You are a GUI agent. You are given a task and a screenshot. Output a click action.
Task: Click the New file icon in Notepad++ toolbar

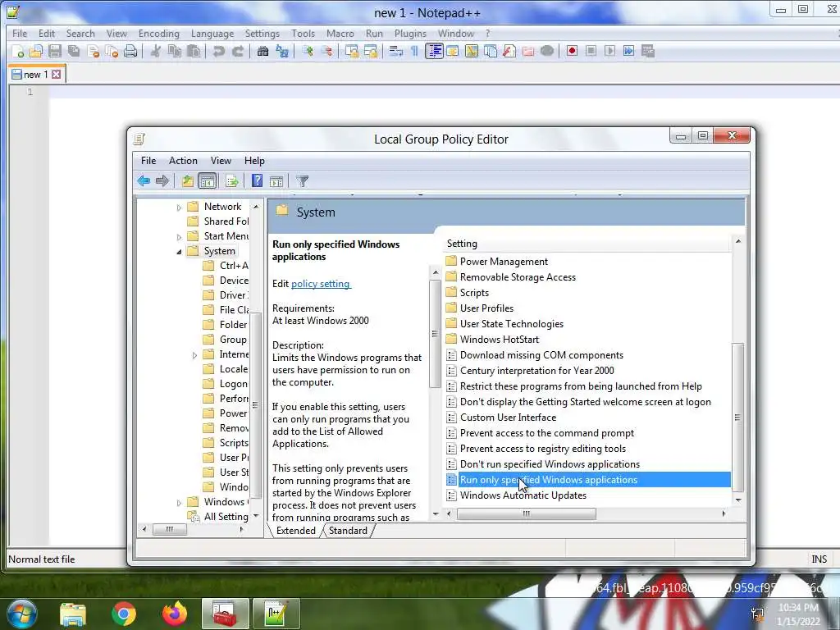18,52
